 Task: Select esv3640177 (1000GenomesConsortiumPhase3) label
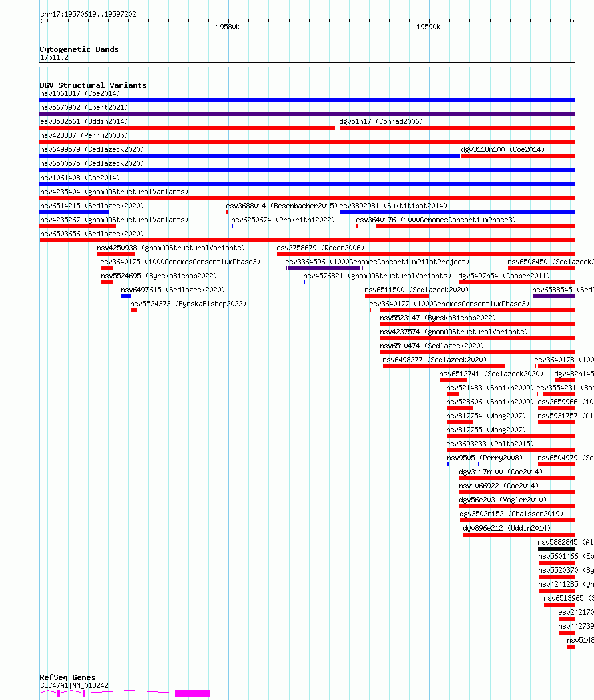click(x=449, y=304)
